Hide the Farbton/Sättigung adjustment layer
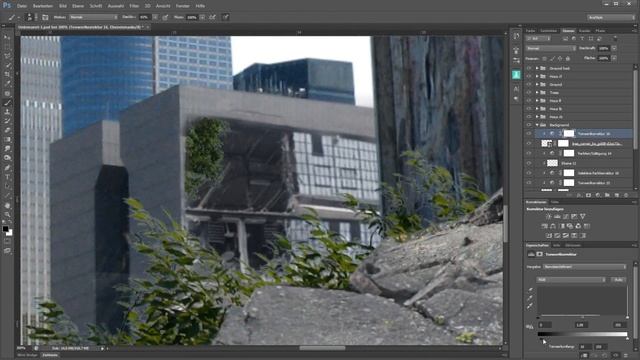Screen dimensions: 640x360 pos(529,153)
